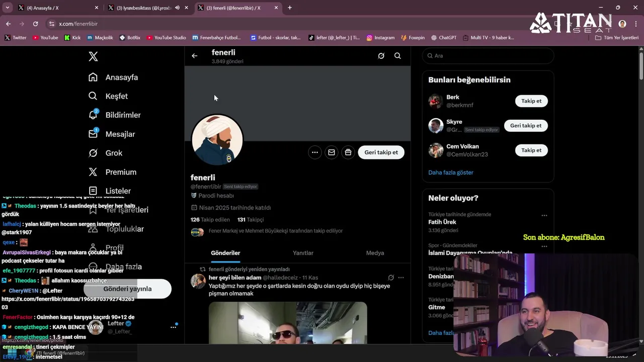Open 131 Takipçi list
This screenshot has height=362, width=644.
[x=251, y=220]
